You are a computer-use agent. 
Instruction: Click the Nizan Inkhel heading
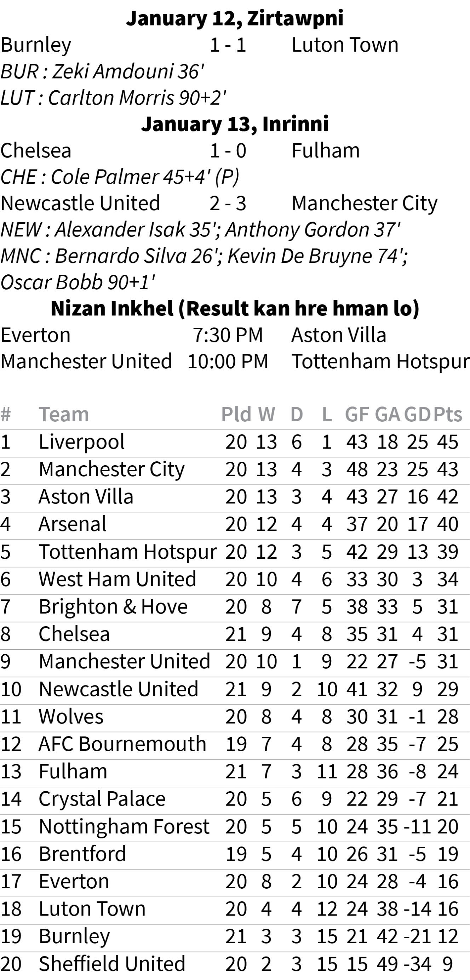235,308
